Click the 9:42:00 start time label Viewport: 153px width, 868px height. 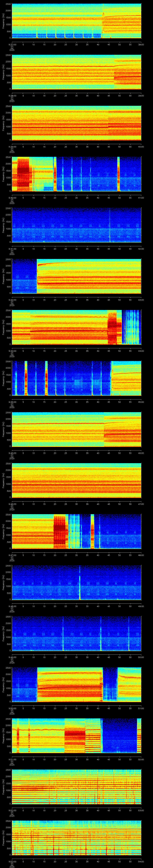point(12,300)
